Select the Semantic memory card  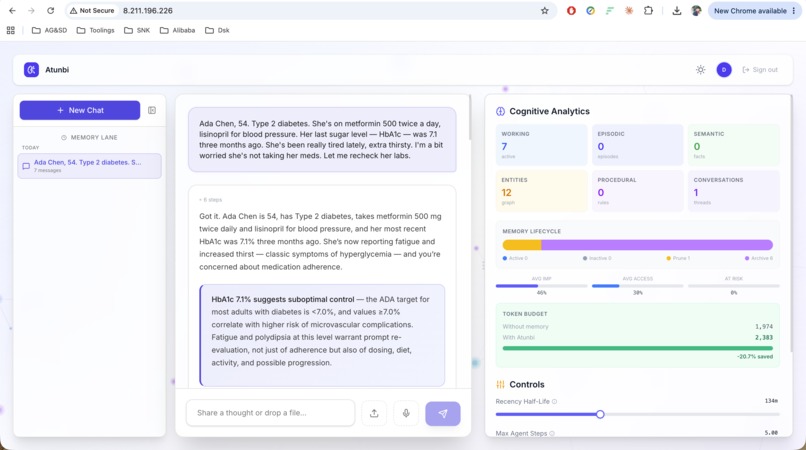pos(734,145)
